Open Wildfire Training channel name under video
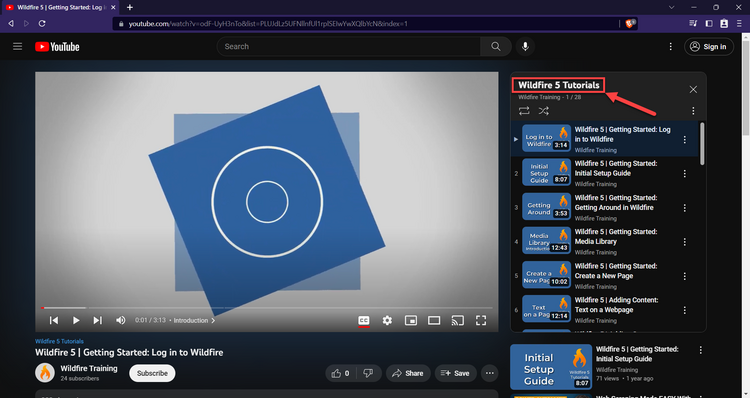The height and width of the screenshot is (398, 750). (x=89, y=368)
